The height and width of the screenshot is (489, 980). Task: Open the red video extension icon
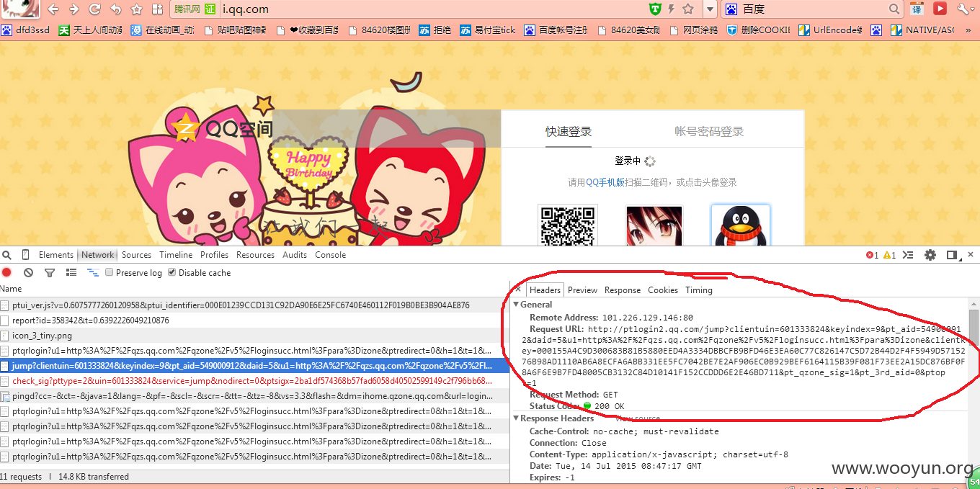pyautogui.click(x=940, y=9)
